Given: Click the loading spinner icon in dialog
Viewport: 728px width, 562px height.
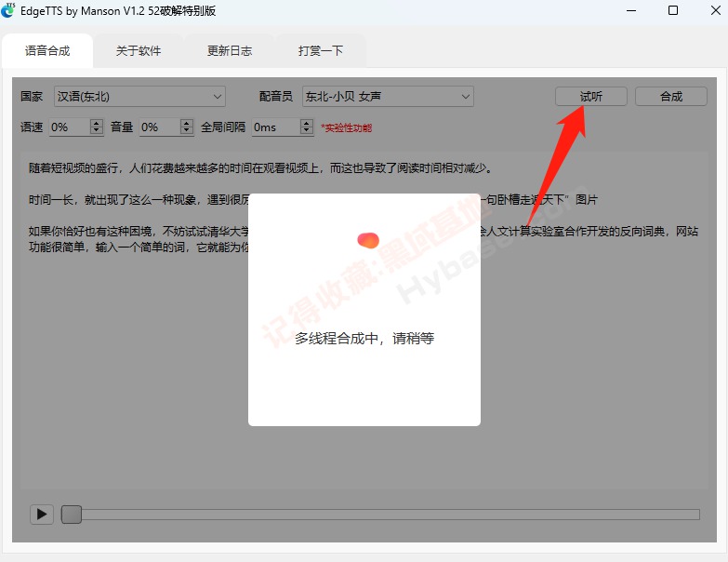Looking at the screenshot, I should pyautogui.click(x=368, y=240).
